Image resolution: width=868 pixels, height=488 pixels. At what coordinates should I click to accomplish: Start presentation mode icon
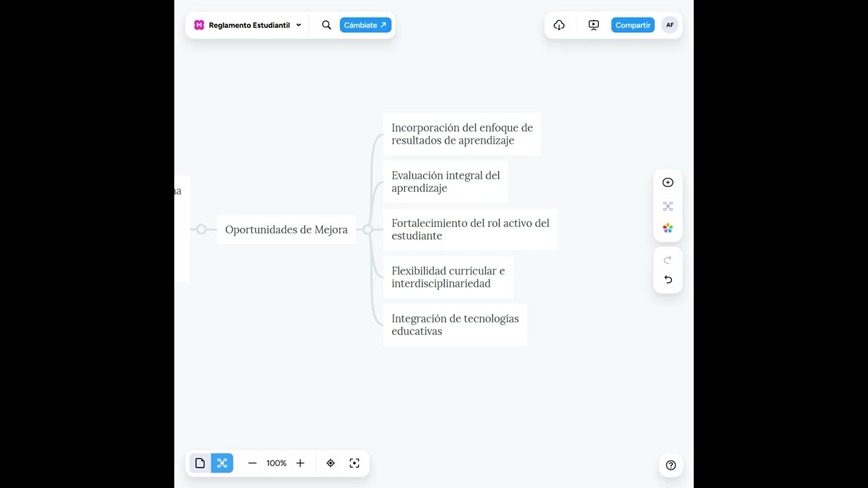594,25
